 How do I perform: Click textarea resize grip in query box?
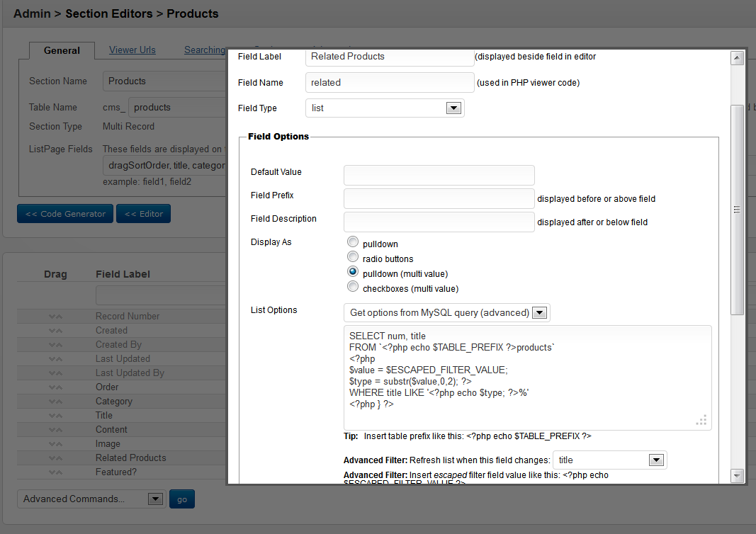pos(701,420)
